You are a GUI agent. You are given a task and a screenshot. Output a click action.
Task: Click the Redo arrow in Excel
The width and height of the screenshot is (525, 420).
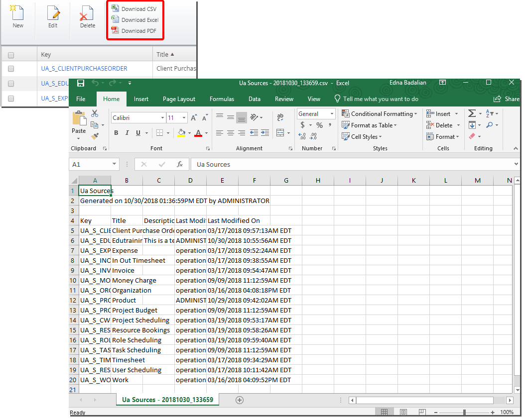(113, 83)
